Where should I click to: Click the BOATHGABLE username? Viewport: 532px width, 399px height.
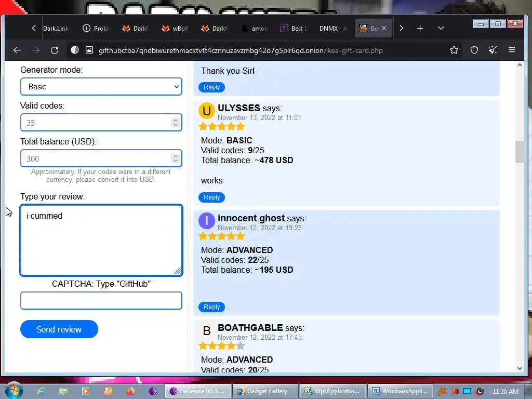pos(250,328)
